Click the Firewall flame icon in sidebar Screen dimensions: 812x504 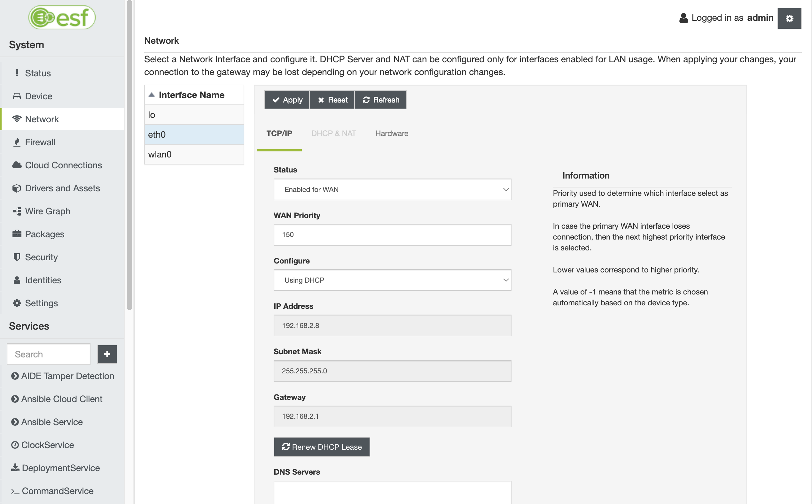coord(17,142)
